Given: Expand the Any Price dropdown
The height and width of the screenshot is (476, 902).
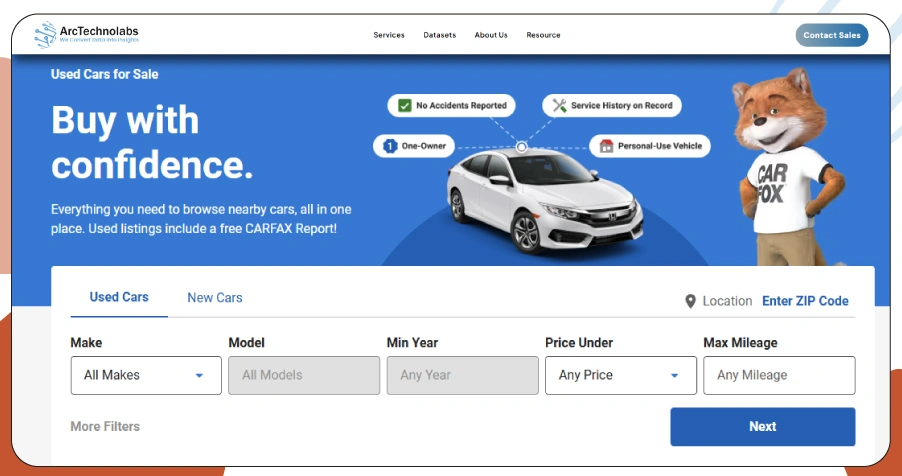Looking at the screenshot, I should click(620, 375).
